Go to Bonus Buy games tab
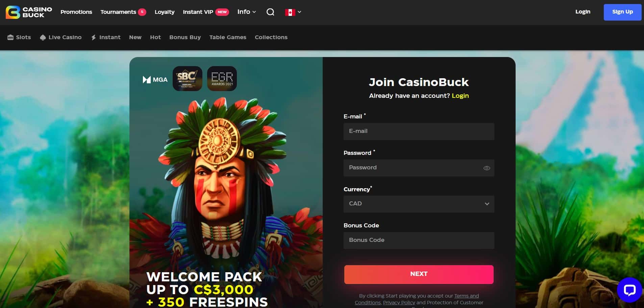The height and width of the screenshot is (308, 644). click(x=185, y=37)
